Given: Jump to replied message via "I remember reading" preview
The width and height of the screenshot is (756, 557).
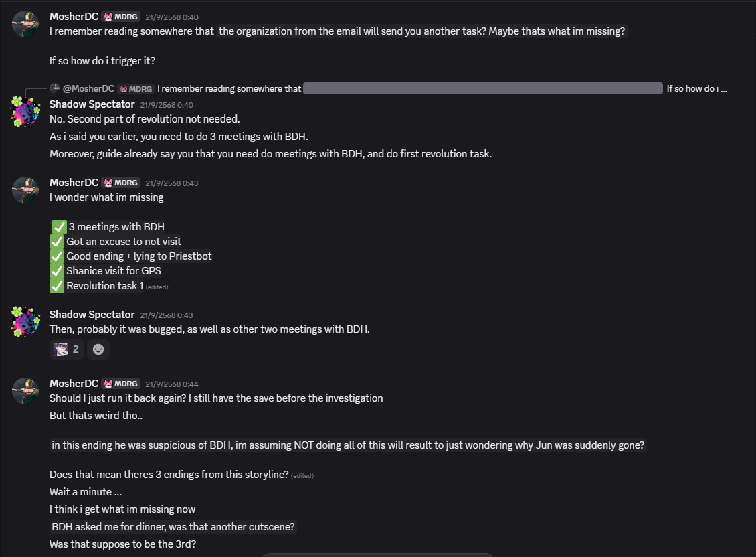Looking at the screenshot, I should pyautogui.click(x=229, y=88).
